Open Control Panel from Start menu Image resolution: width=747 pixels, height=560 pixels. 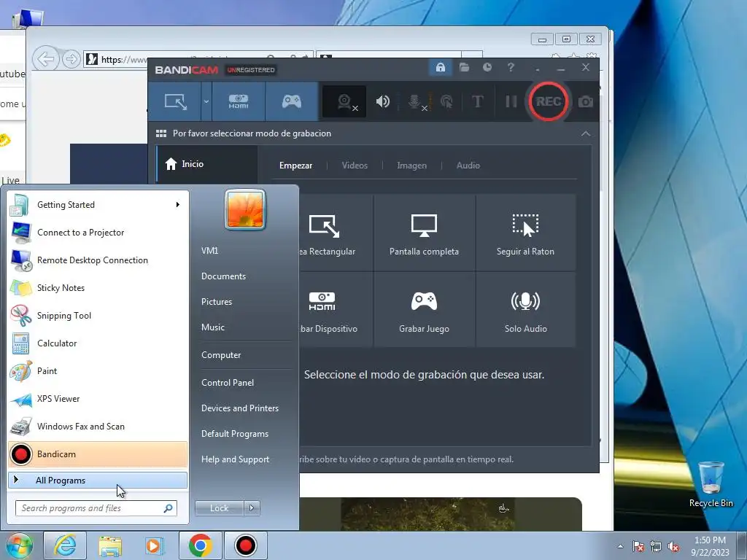tap(228, 383)
